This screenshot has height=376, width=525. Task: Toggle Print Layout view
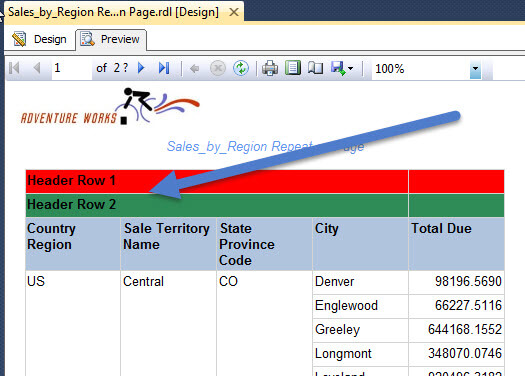(293, 68)
